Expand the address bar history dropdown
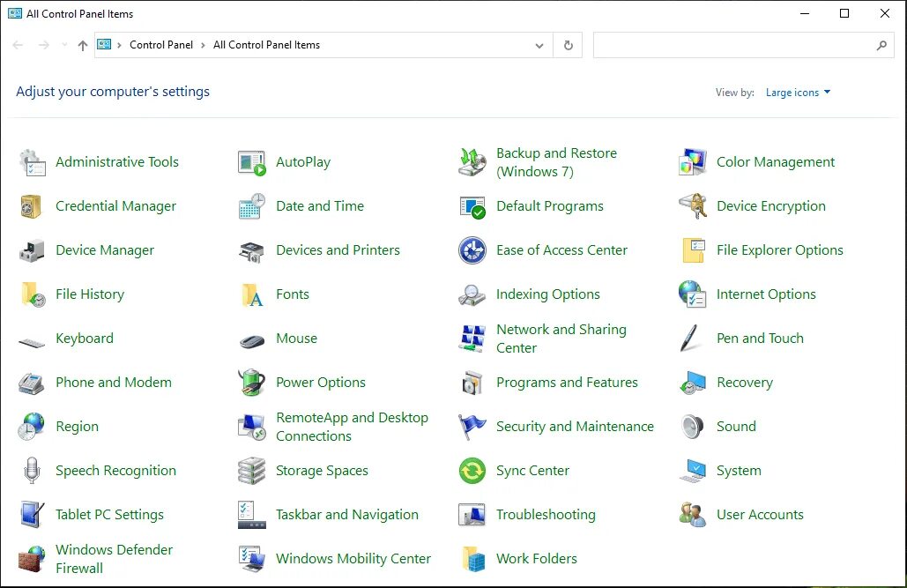The image size is (907, 588). click(x=539, y=45)
